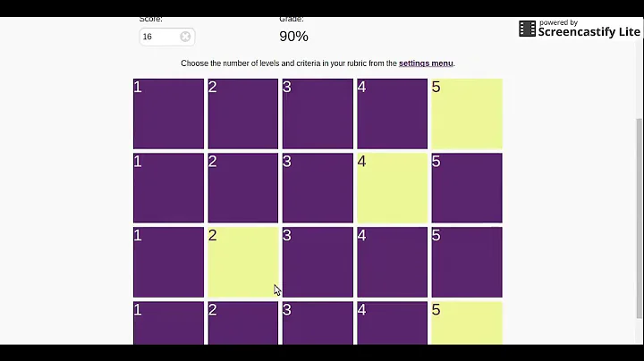The height and width of the screenshot is (361, 644).
Task: Open the settings menu link
Action: [x=426, y=63]
